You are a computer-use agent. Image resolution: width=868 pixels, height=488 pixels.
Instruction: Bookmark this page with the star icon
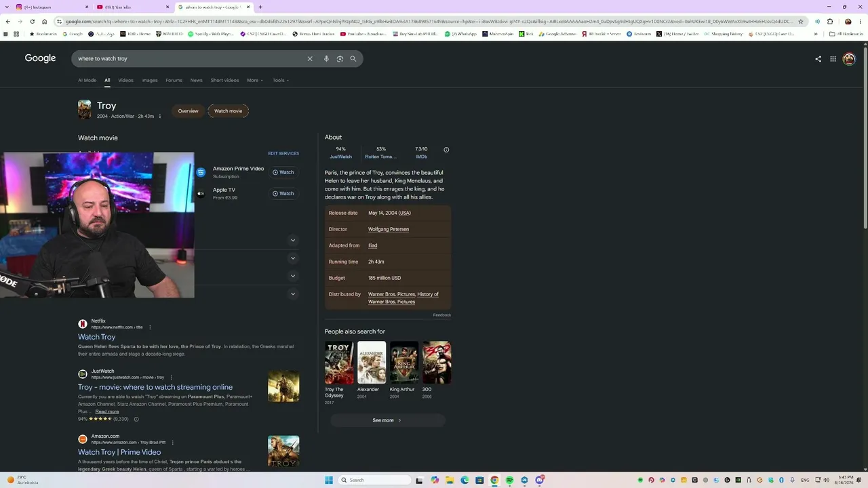point(801,22)
